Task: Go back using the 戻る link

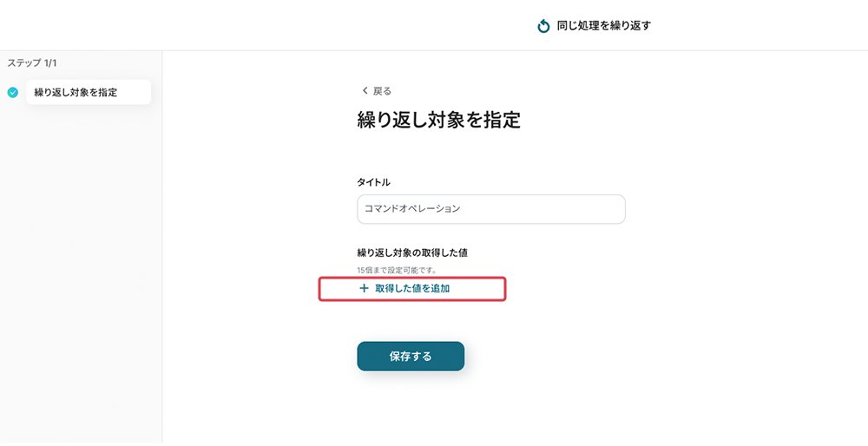Action: [x=382, y=91]
